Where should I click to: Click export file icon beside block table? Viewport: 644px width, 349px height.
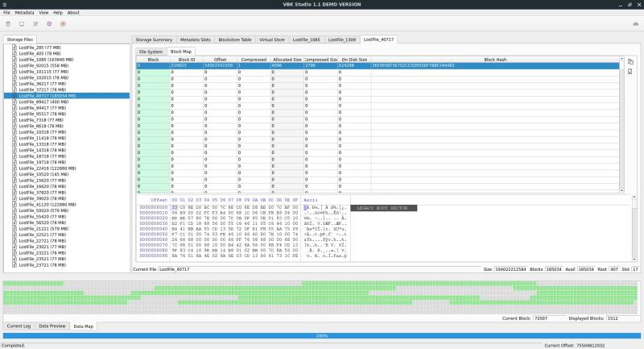tap(630, 72)
